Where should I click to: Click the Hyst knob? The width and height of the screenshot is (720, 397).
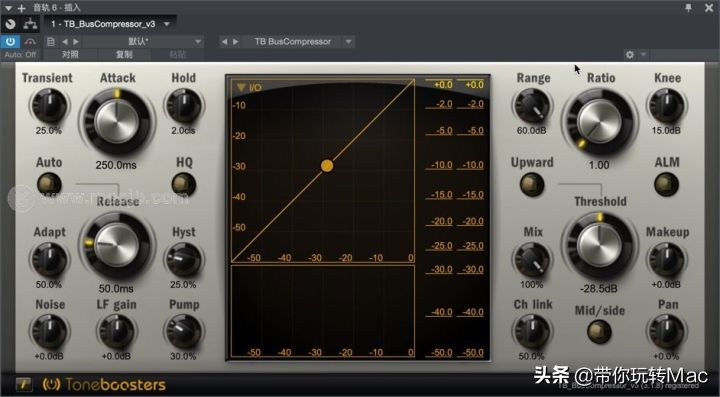tap(183, 259)
